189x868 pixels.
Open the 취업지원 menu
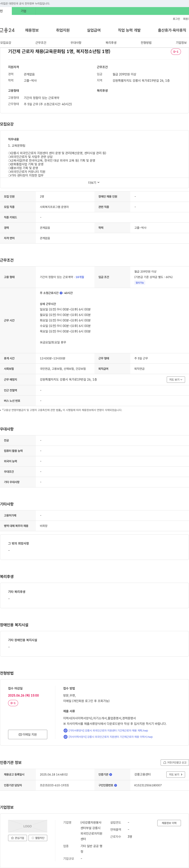tap(63, 30)
